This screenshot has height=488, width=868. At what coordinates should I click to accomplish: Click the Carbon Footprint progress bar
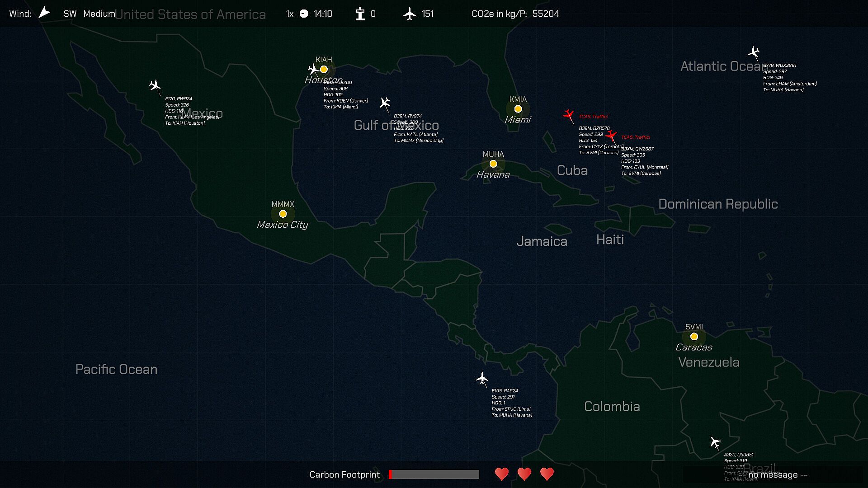(434, 474)
